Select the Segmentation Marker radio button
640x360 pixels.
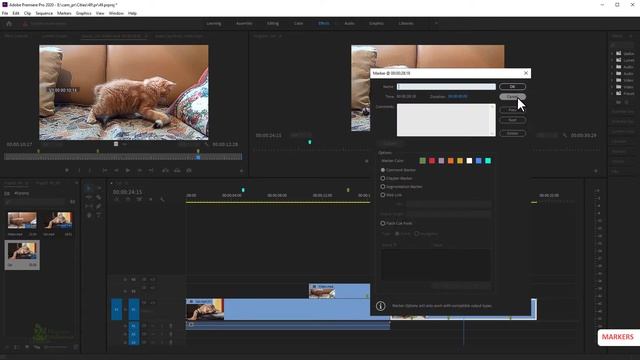click(x=383, y=187)
